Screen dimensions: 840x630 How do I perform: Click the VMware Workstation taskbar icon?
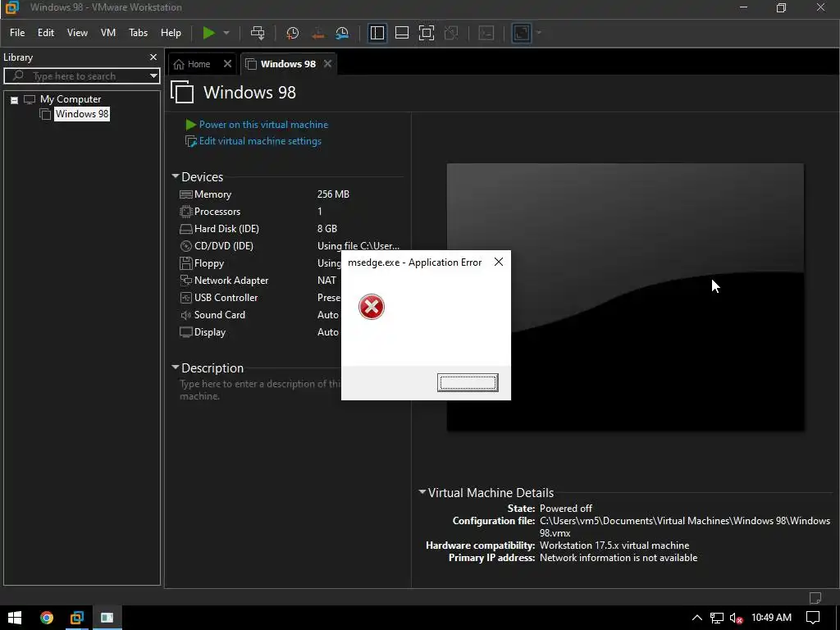pos(76,618)
